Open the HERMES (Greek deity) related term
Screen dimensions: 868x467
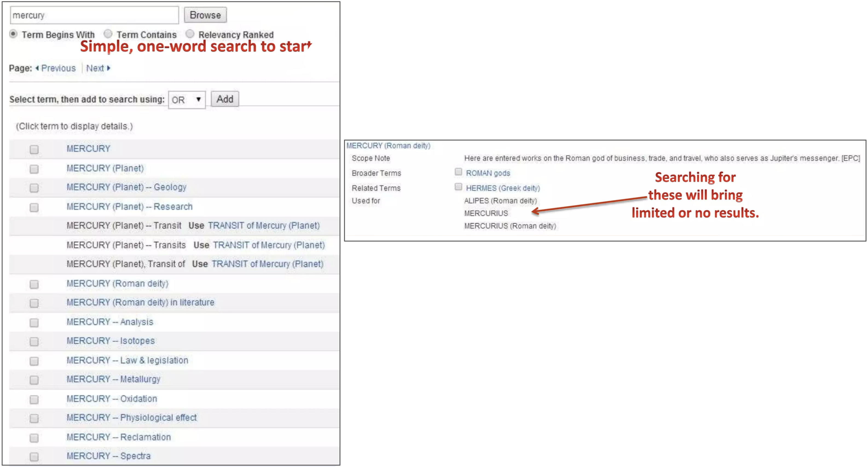coord(502,188)
